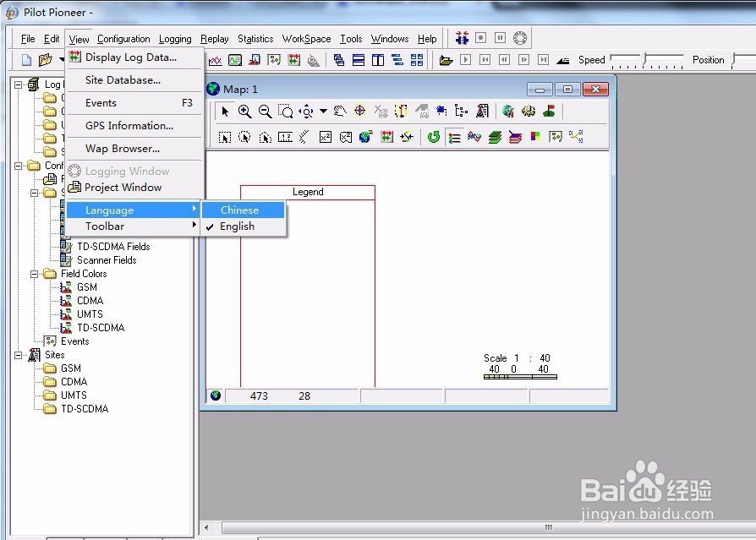
Task: Open Display Log Data menu entry
Action: tap(134, 57)
